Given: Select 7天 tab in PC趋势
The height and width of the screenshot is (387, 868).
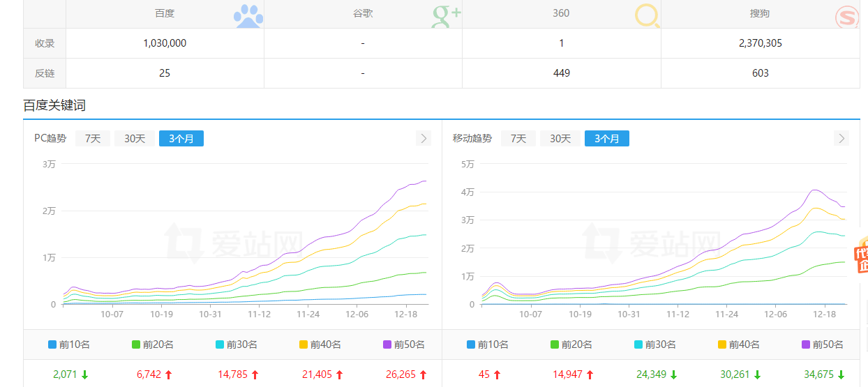Looking at the screenshot, I should tap(93, 138).
